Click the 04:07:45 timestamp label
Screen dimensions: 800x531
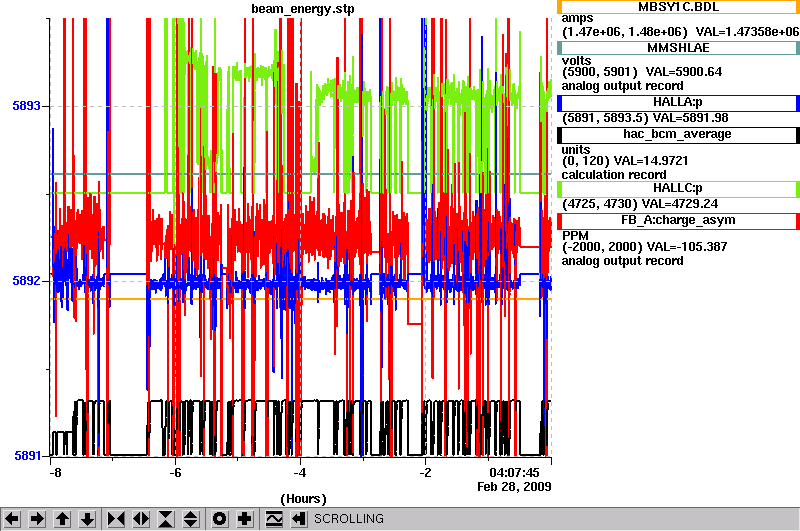point(514,473)
